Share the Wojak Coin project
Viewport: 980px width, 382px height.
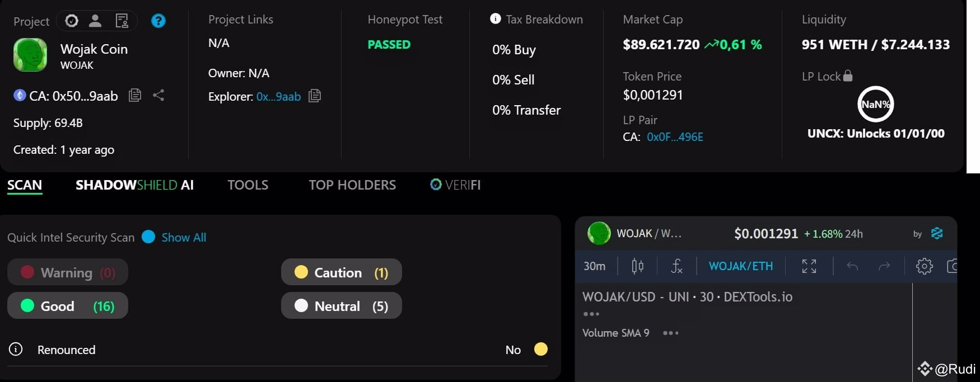click(x=158, y=95)
